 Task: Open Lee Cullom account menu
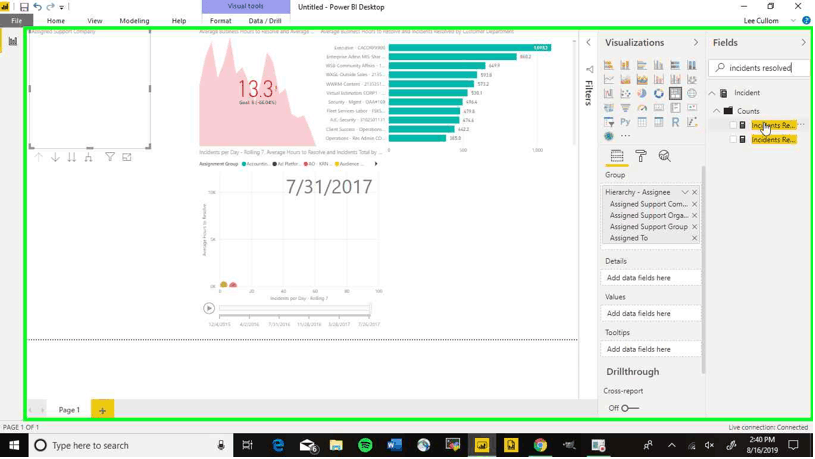point(769,21)
